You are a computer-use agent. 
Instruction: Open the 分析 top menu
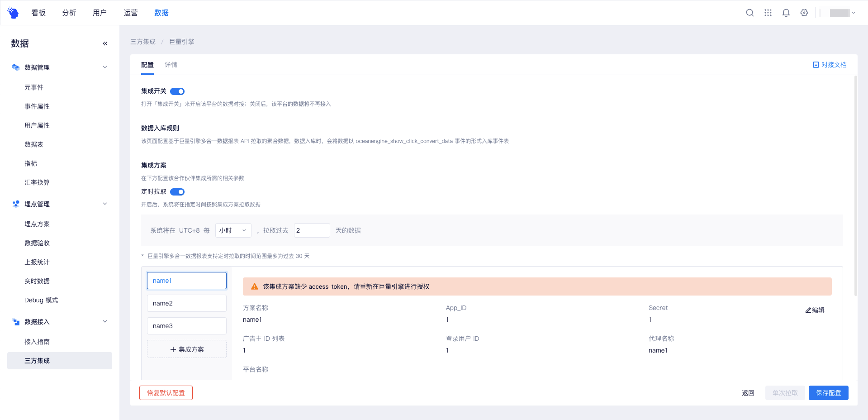[x=69, y=13]
